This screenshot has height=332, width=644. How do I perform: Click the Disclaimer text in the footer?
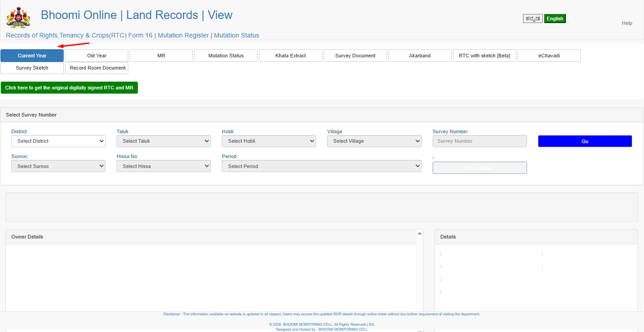pyautogui.click(x=322, y=314)
